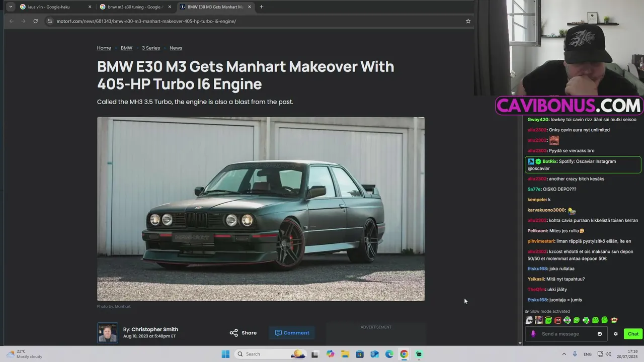Open Outlook from the taskbar

[x=374, y=354]
